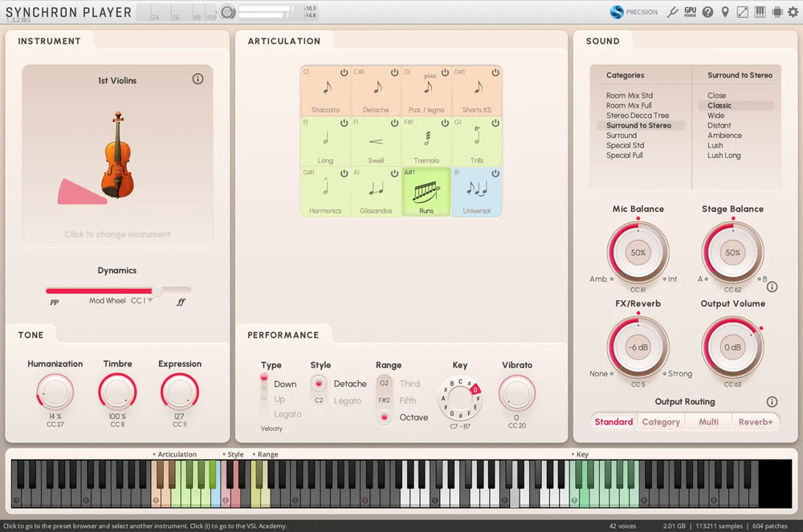Open the gear settings icon
803x532 pixels.
coord(793,12)
